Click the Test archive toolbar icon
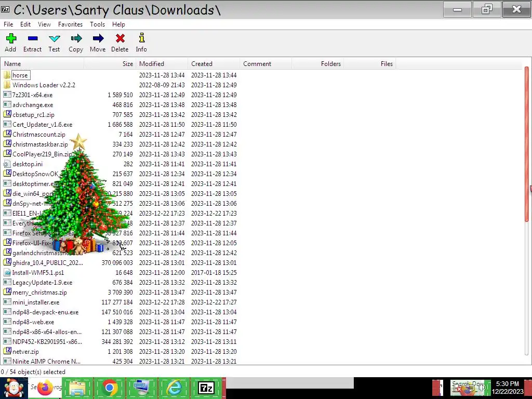Image resolution: width=532 pixels, height=399 pixels. [x=54, y=38]
